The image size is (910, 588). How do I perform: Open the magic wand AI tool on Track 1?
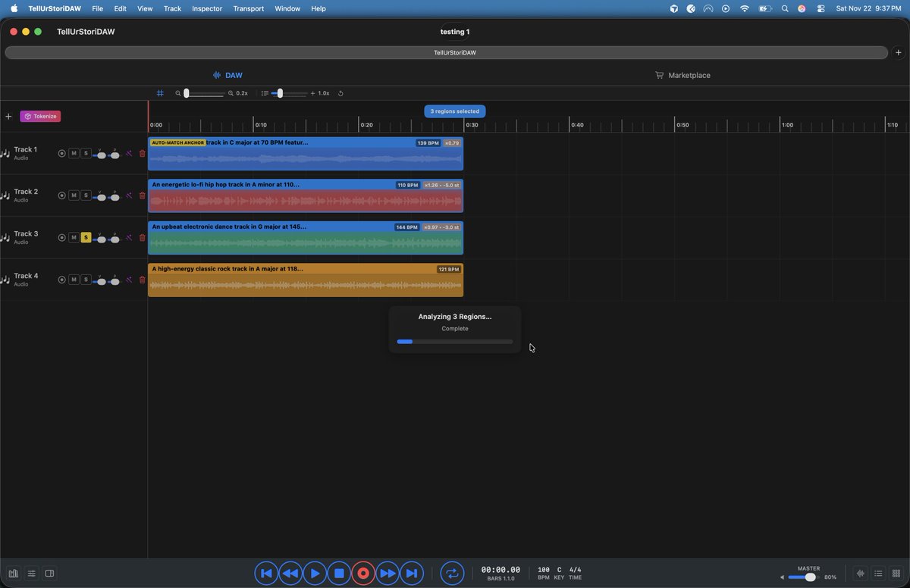pos(129,153)
